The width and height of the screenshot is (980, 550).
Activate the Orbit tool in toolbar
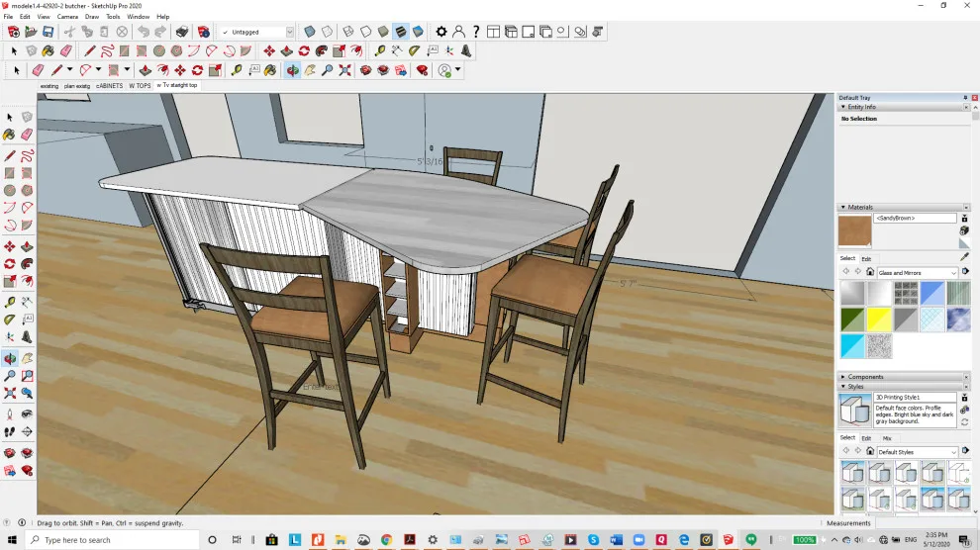(292, 70)
